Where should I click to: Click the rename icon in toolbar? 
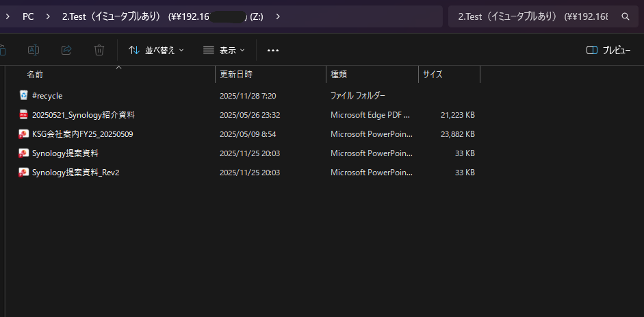(x=34, y=50)
